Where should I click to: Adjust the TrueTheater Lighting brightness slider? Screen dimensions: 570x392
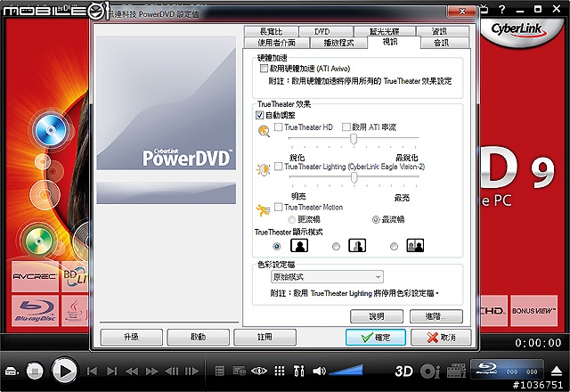point(354,177)
